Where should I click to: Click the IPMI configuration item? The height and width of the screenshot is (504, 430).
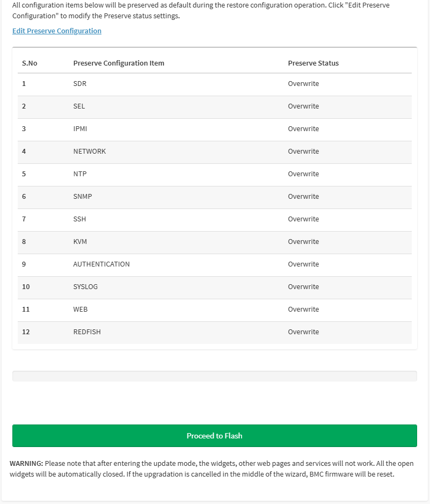pos(80,129)
